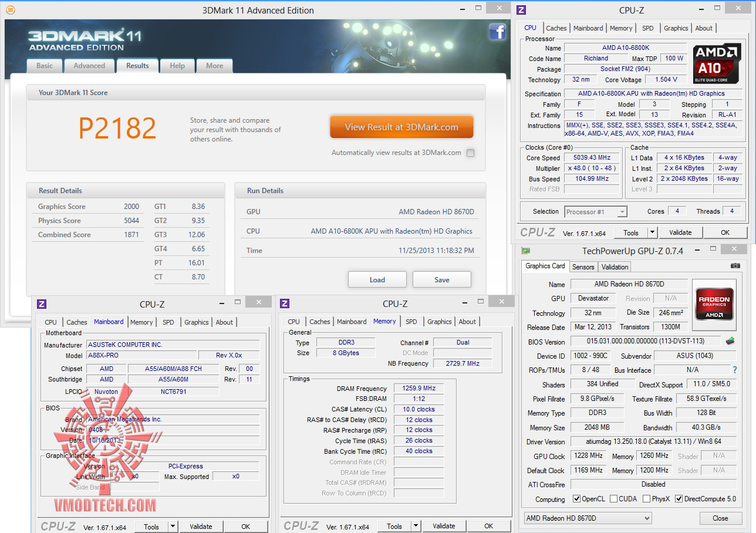Image resolution: width=756 pixels, height=533 pixels.
Task: Click the Tools button in the top-right CPU-Z window
Action: coord(631,232)
